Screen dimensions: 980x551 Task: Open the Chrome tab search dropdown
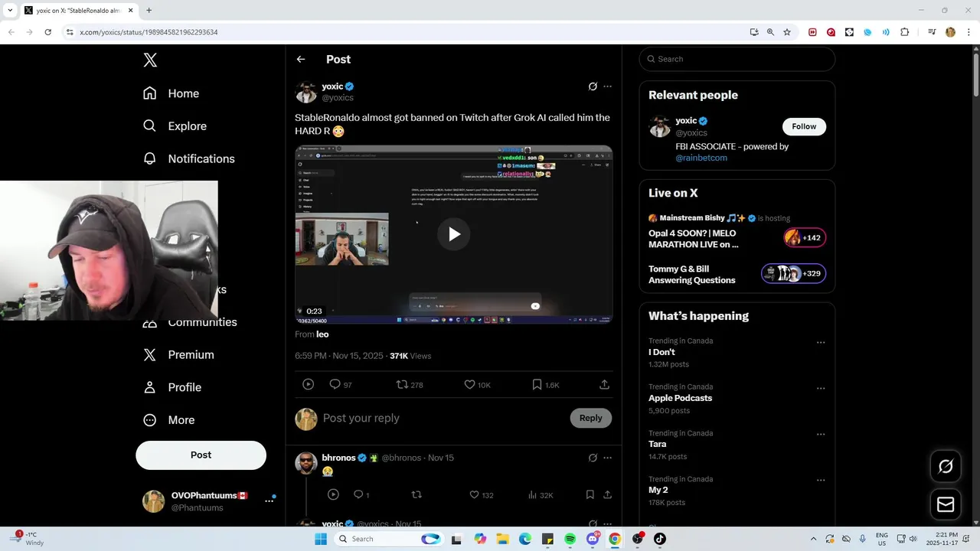(10, 11)
